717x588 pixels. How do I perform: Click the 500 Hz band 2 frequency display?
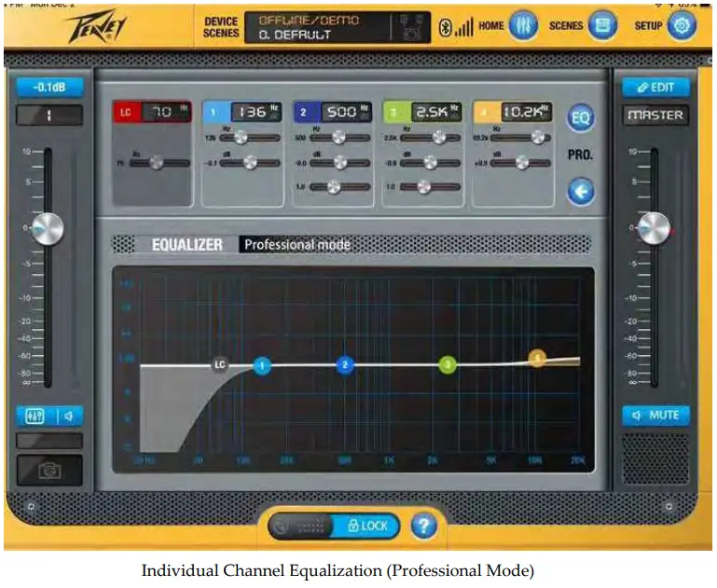point(346,113)
